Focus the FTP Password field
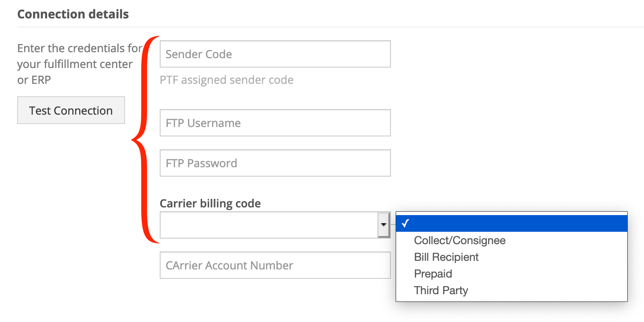 (x=275, y=163)
